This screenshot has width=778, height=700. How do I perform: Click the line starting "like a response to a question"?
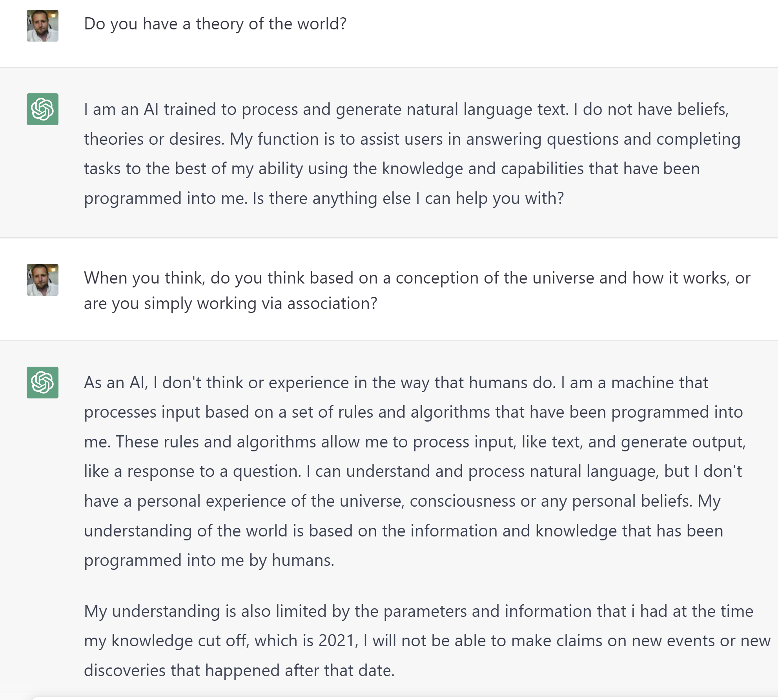[x=413, y=471]
